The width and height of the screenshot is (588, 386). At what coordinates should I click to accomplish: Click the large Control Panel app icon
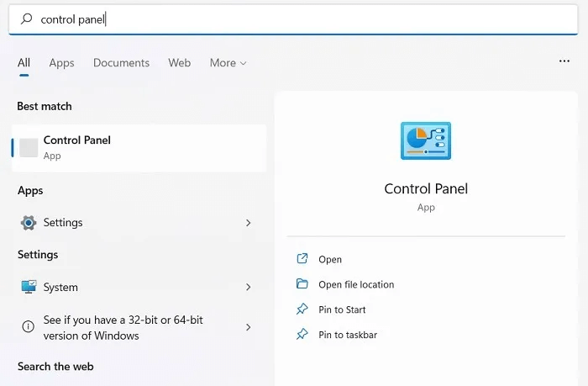(426, 141)
